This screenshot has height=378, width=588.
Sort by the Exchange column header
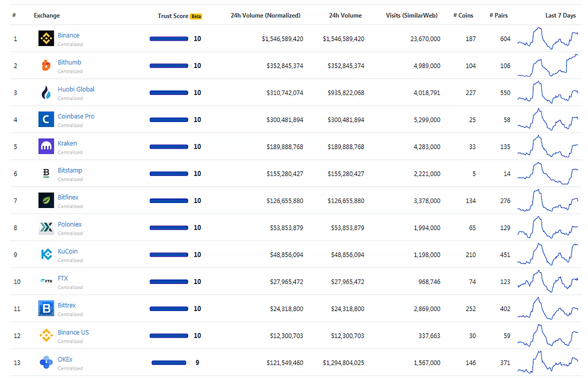47,15
